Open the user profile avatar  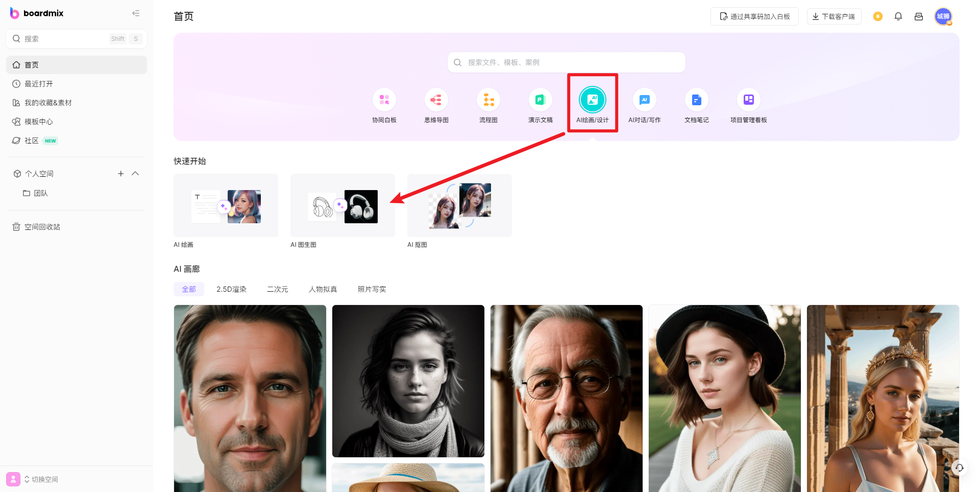[943, 16]
